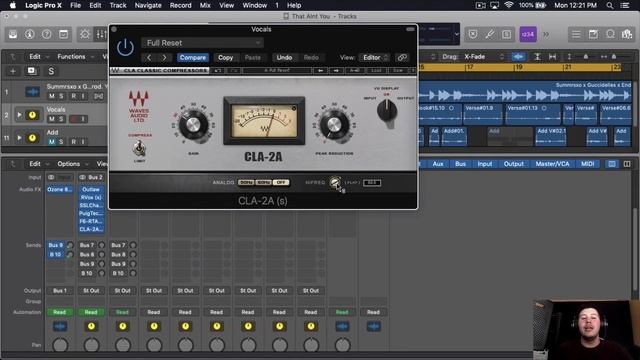Screen dimensions: 640x360
Task: Click the horizontal auto zoom icon
Action: click(552, 57)
